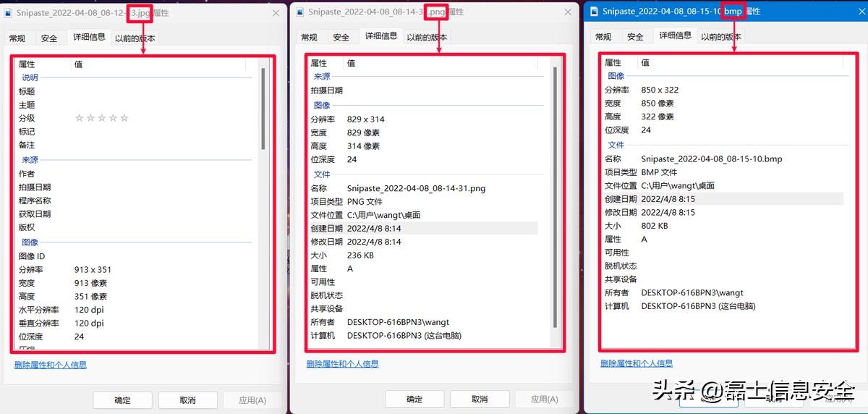Select the 314 像素 height value
This screenshot has height=414, width=868.
tap(363, 146)
